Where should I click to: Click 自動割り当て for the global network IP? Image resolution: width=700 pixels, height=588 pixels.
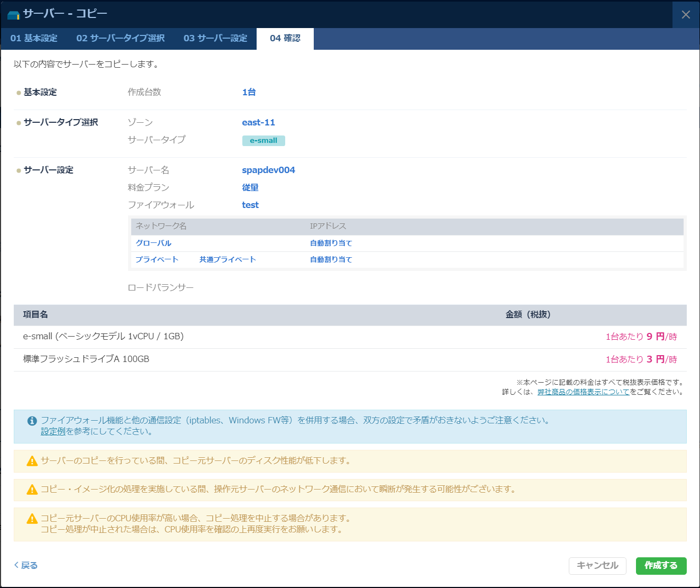(x=330, y=243)
